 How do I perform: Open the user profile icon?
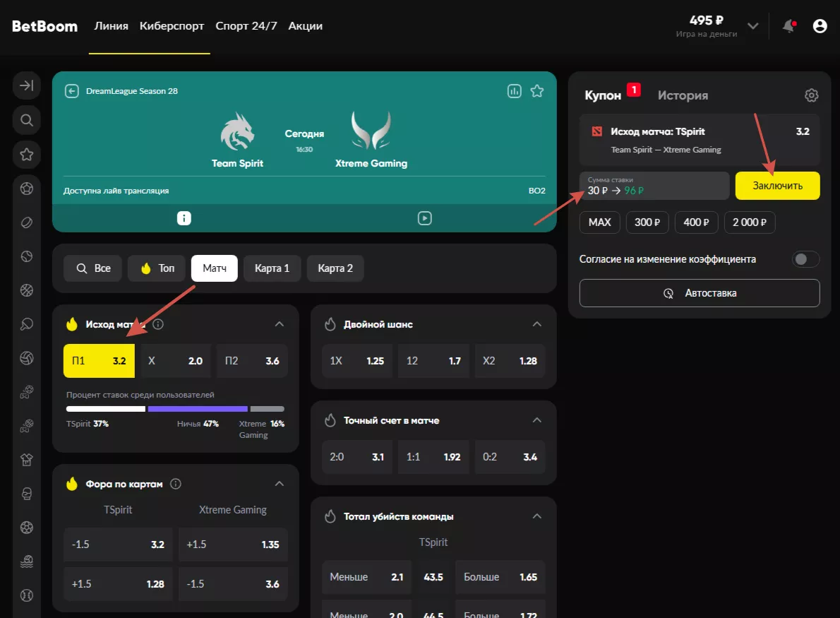point(820,26)
